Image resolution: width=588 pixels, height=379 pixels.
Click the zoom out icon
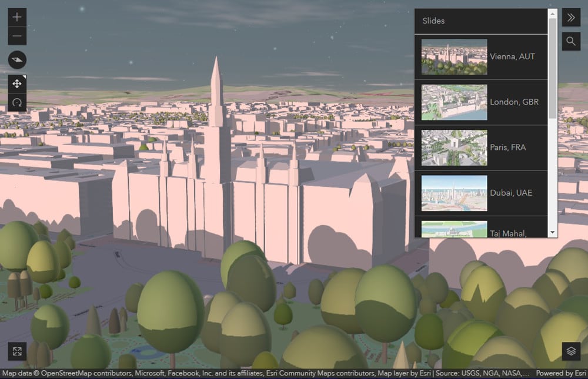16,36
